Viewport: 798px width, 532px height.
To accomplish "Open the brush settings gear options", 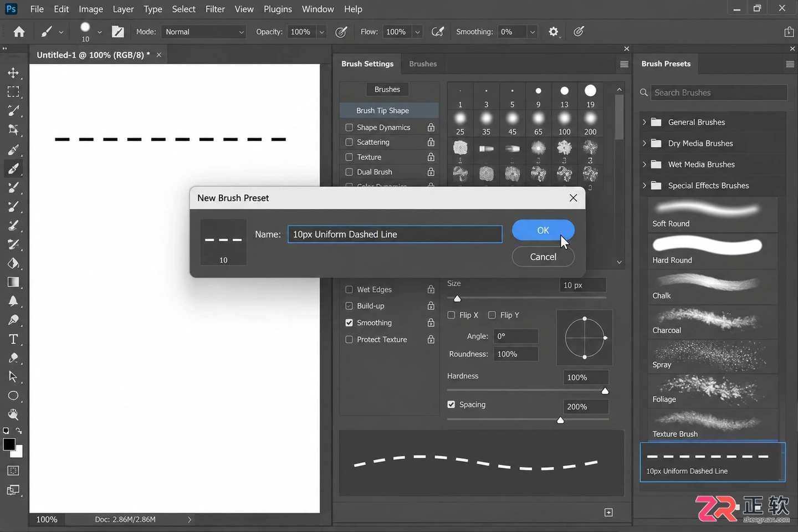I will click(x=554, y=32).
